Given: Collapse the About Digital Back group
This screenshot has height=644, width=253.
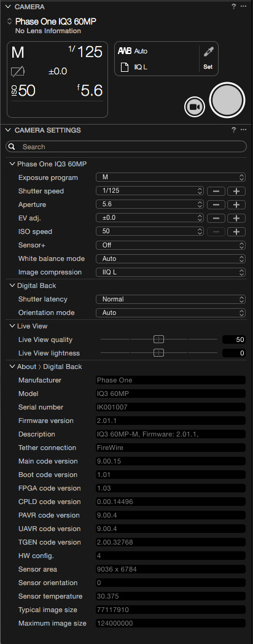Looking at the screenshot, I should pos(12,367).
